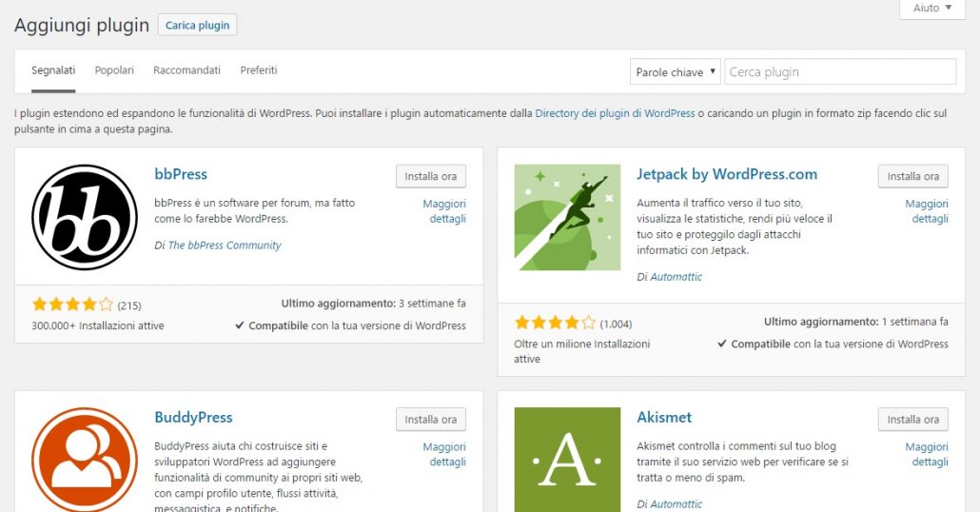
Task: Open Directory dei plugin di WordPress link
Action: [x=615, y=113]
